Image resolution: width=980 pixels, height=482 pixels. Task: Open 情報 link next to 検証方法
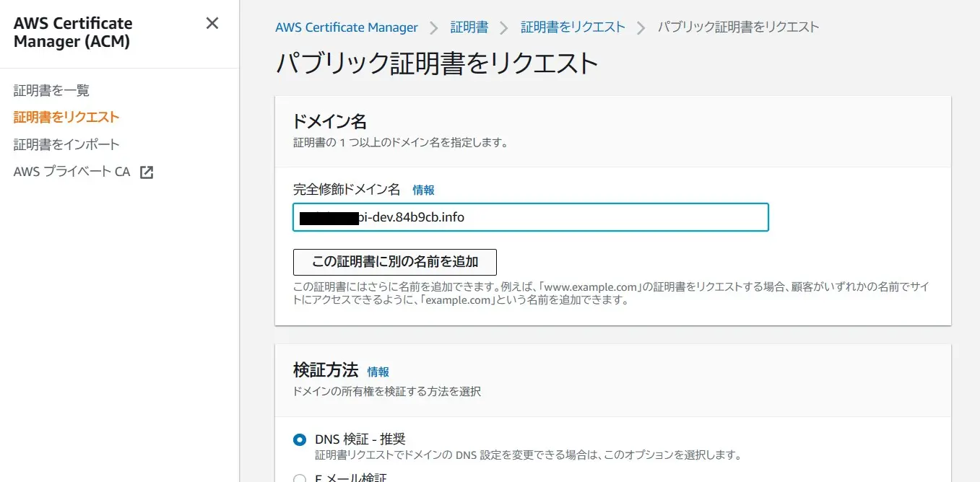click(x=378, y=372)
